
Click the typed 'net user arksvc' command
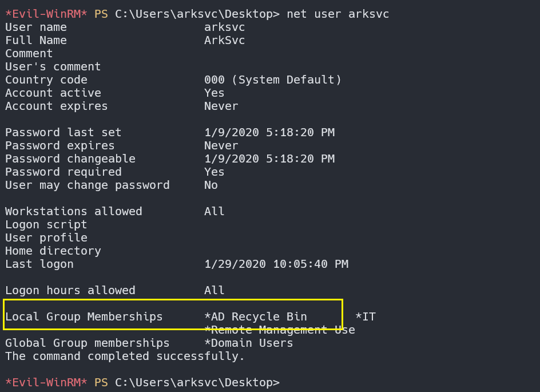337,14
